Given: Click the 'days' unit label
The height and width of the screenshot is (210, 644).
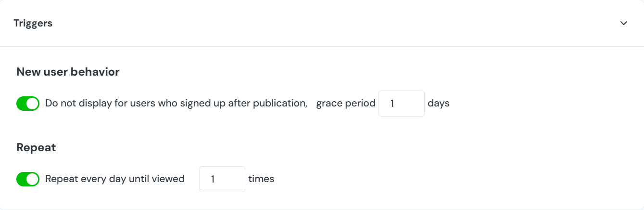Looking at the screenshot, I should [438, 103].
